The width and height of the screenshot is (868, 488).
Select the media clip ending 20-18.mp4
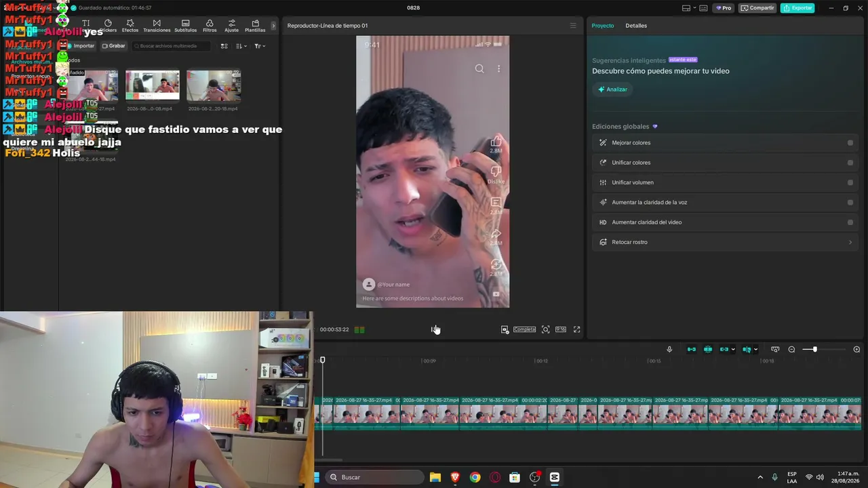coord(213,85)
